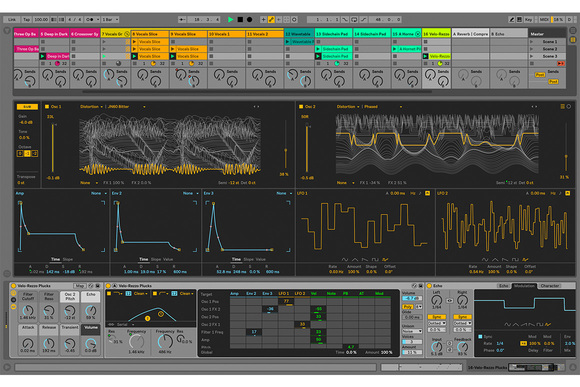Adjust the Osc 2 wavetable position slider
Viewport: 580px width, 387px height.
coord(566,146)
